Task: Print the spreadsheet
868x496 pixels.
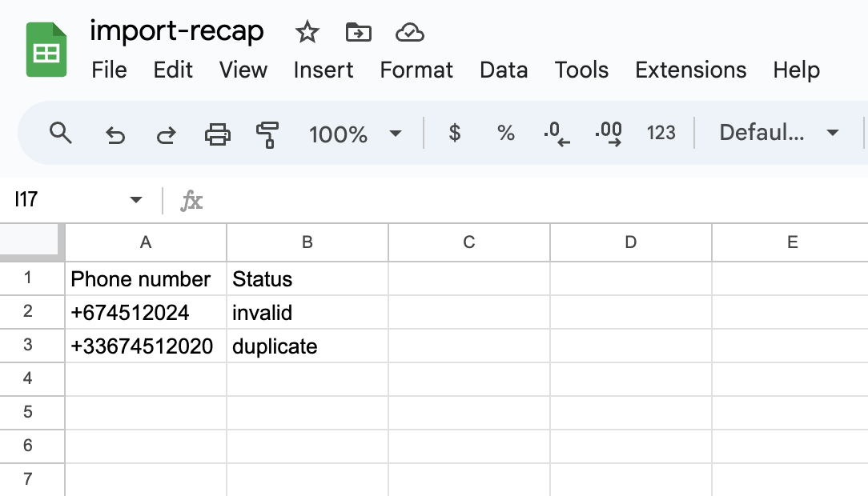Action: (x=218, y=134)
